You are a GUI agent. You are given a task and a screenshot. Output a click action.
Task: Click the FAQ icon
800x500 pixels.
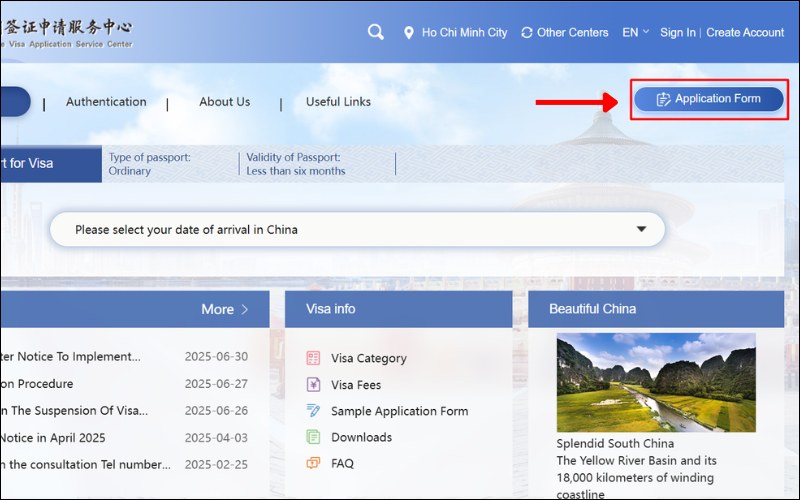pos(313,463)
